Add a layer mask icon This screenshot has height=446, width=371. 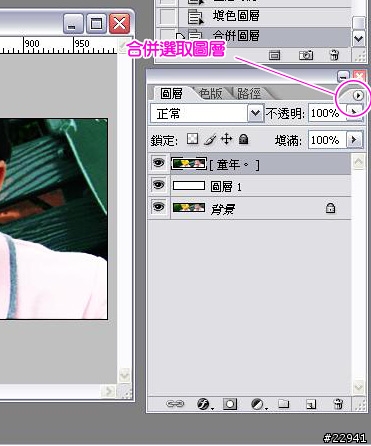[x=230, y=404]
